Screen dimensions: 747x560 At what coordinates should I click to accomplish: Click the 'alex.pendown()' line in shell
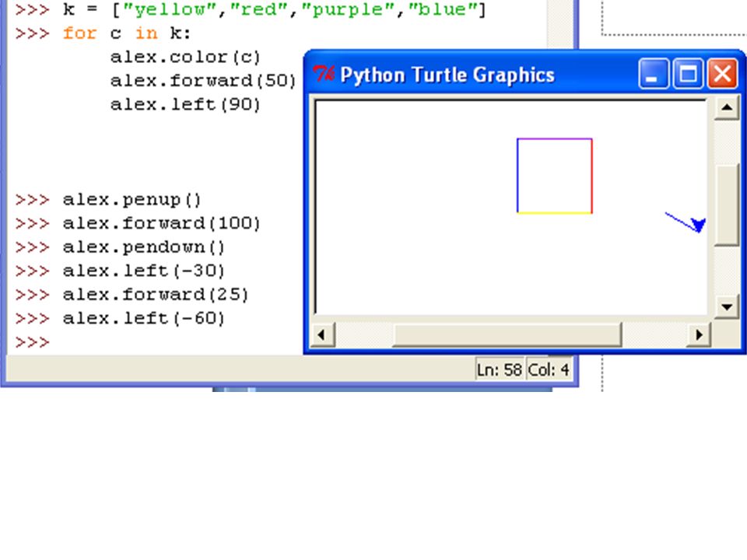143,247
